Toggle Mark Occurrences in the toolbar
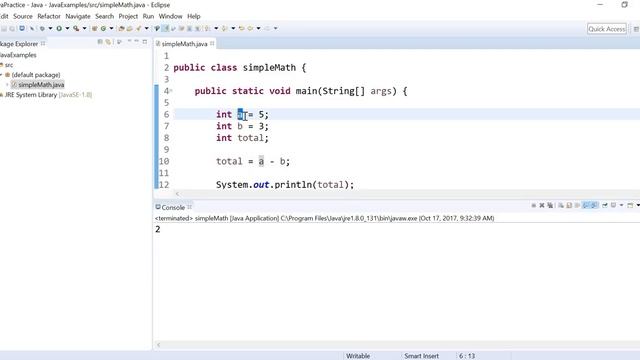Image resolution: width=640 pixels, height=360 pixels. click(x=165, y=29)
